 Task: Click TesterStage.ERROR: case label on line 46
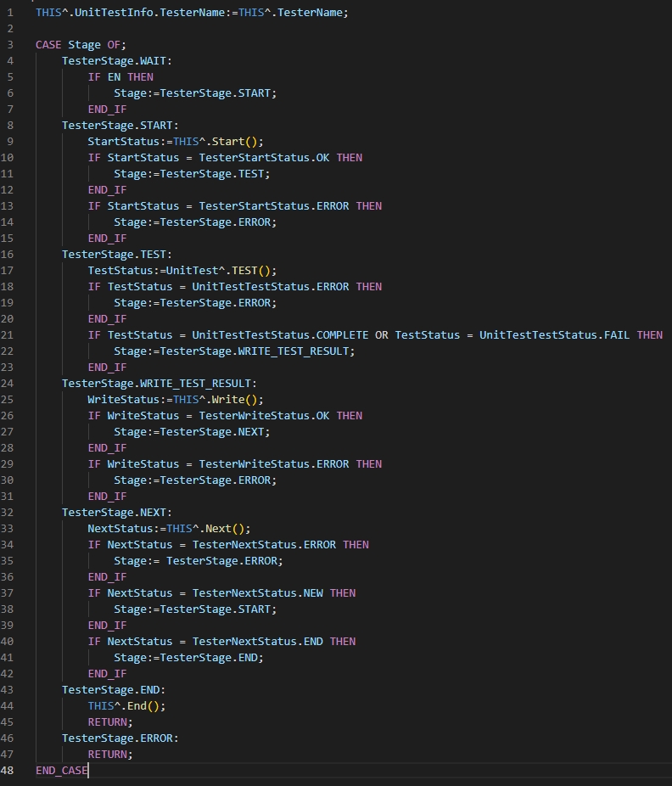click(x=120, y=738)
